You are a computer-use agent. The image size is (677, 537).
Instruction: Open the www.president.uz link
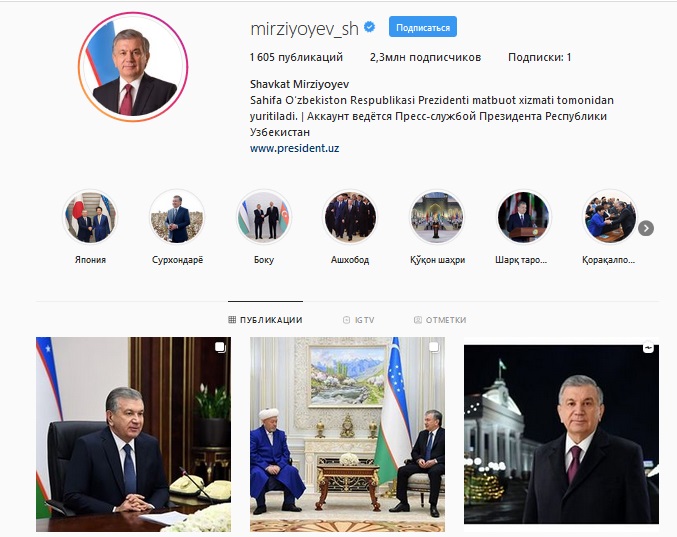294,148
